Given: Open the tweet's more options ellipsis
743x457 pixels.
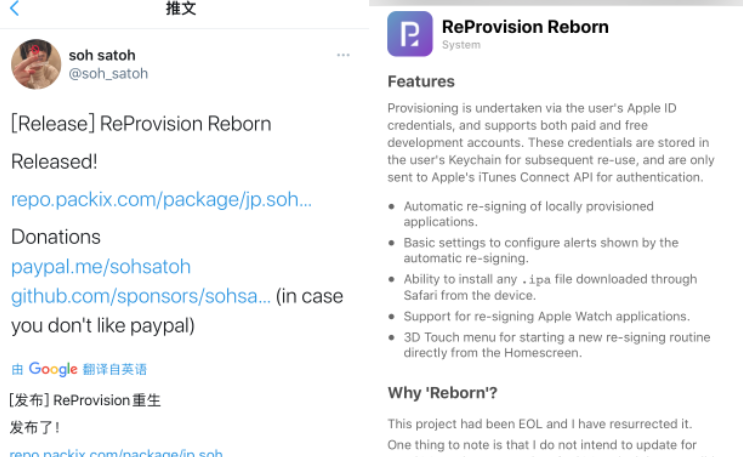Looking at the screenshot, I should (x=343, y=55).
